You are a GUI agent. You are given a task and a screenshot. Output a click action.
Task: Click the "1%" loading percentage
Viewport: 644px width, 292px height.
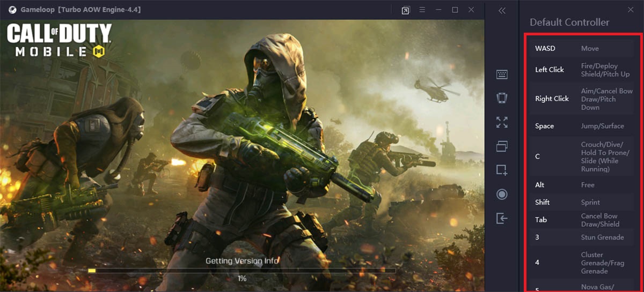tap(242, 279)
